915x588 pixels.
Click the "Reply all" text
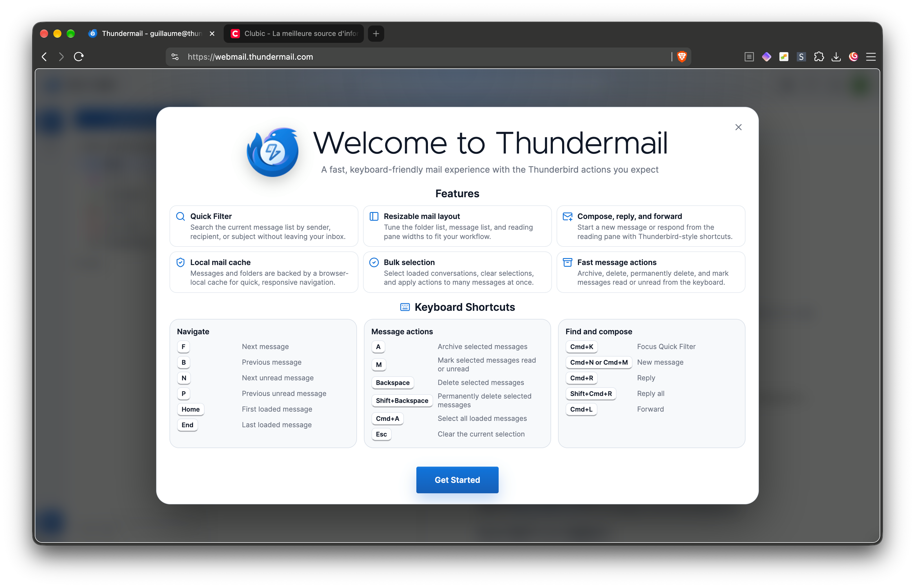[x=651, y=393]
